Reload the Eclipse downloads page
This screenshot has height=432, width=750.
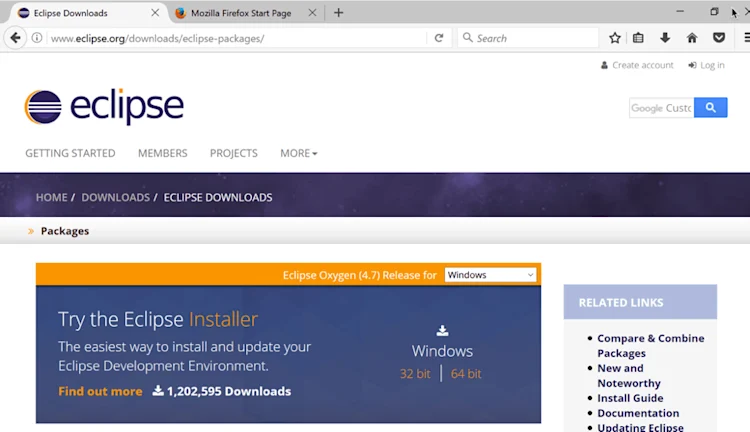[439, 38]
